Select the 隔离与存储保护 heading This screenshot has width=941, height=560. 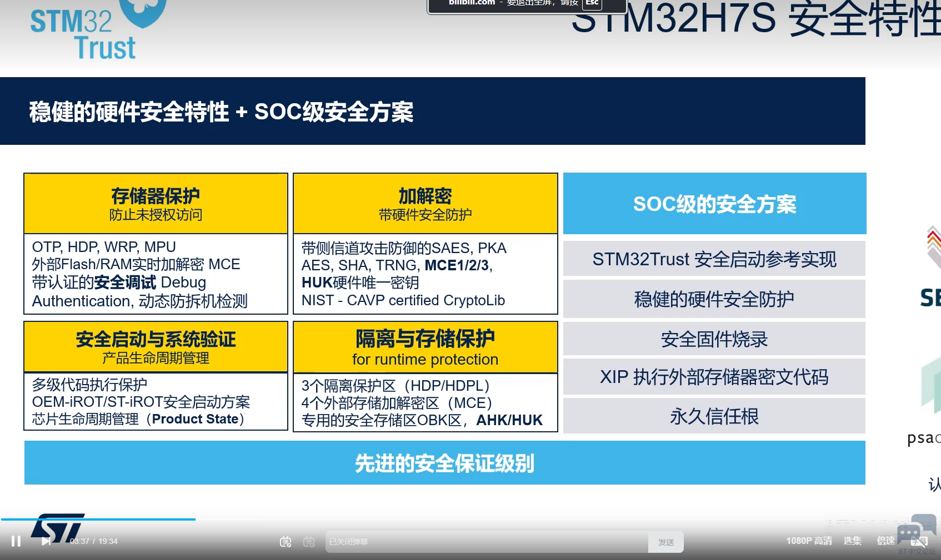[x=425, y=338]
